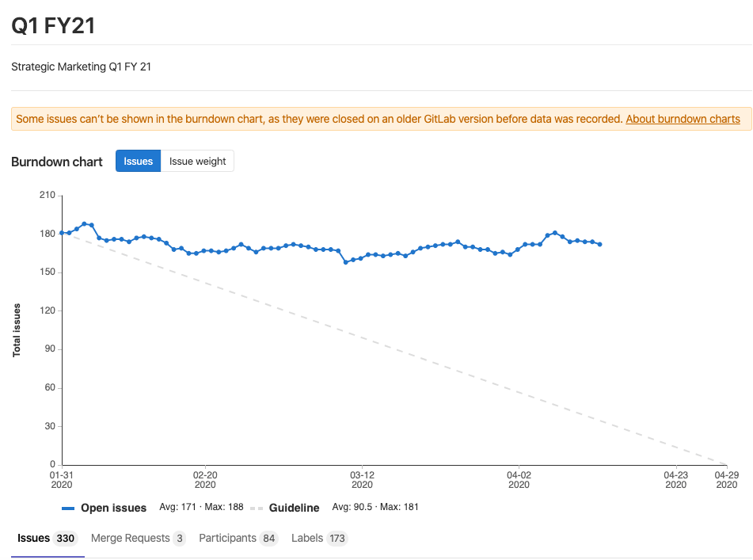Switch to the Labels tab
Screen dimensions: 753x560
307,539
